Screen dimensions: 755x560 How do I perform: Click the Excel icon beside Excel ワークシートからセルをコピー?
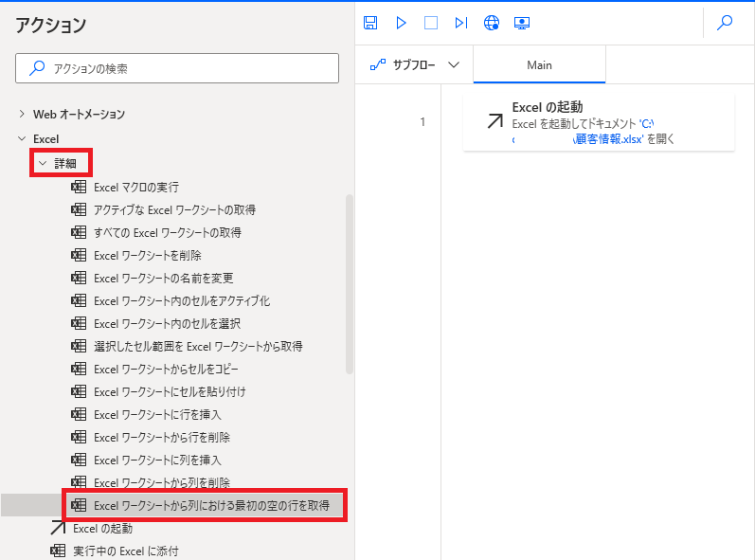[79, 369]
